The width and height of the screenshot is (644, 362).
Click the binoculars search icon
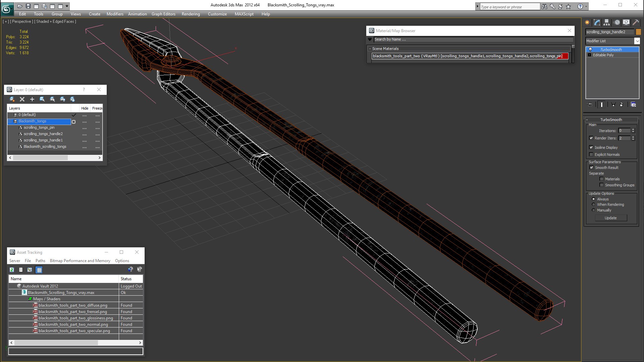[544, 6]
